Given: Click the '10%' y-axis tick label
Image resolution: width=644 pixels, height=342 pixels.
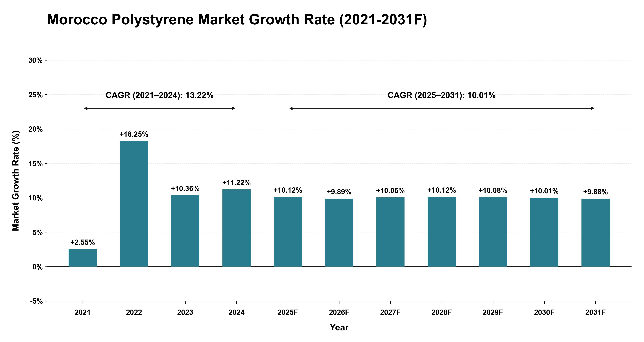Looking at the screenshot, I should 36,198.
